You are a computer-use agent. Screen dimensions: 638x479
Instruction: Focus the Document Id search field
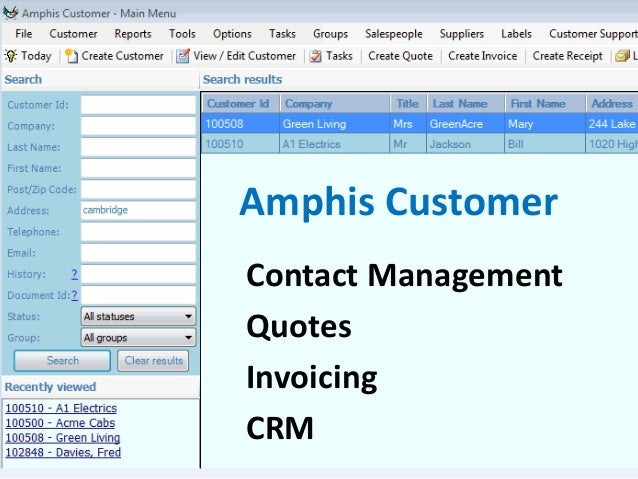tap(138, 295)
